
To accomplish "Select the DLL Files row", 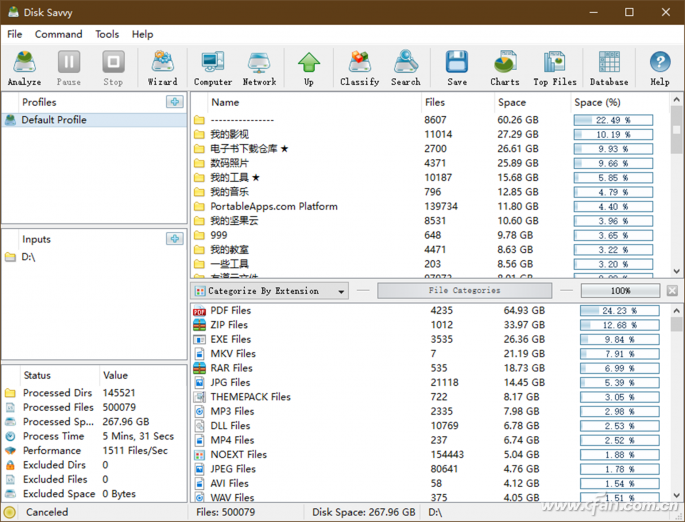I will click(430, 426).
